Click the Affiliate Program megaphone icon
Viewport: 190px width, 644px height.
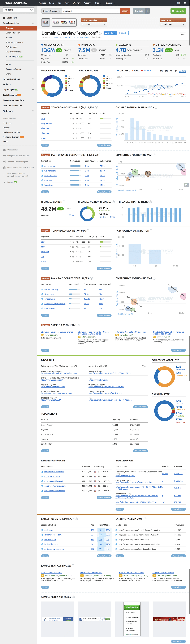pos(4,162)
